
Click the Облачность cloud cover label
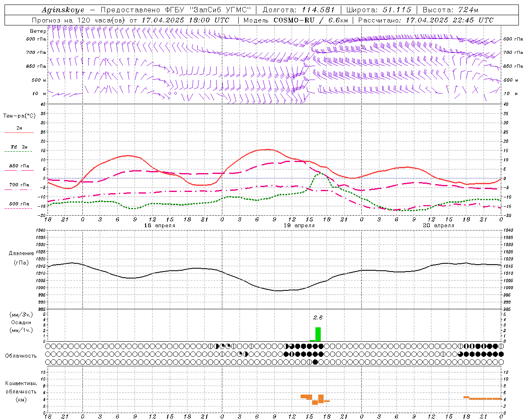click(x=21, y=356)
